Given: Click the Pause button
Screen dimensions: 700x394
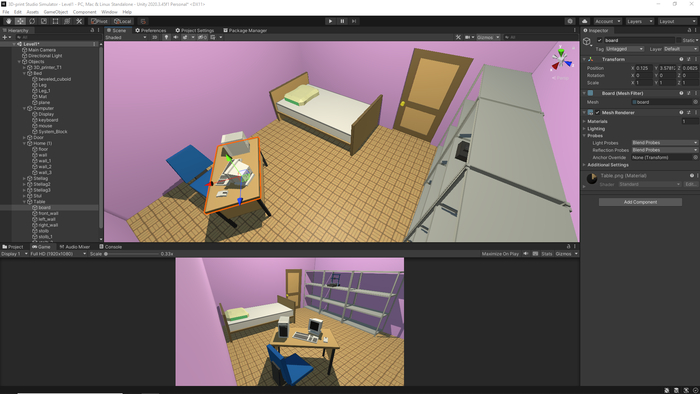Looking at the screenshot, I should coord(342,21).
